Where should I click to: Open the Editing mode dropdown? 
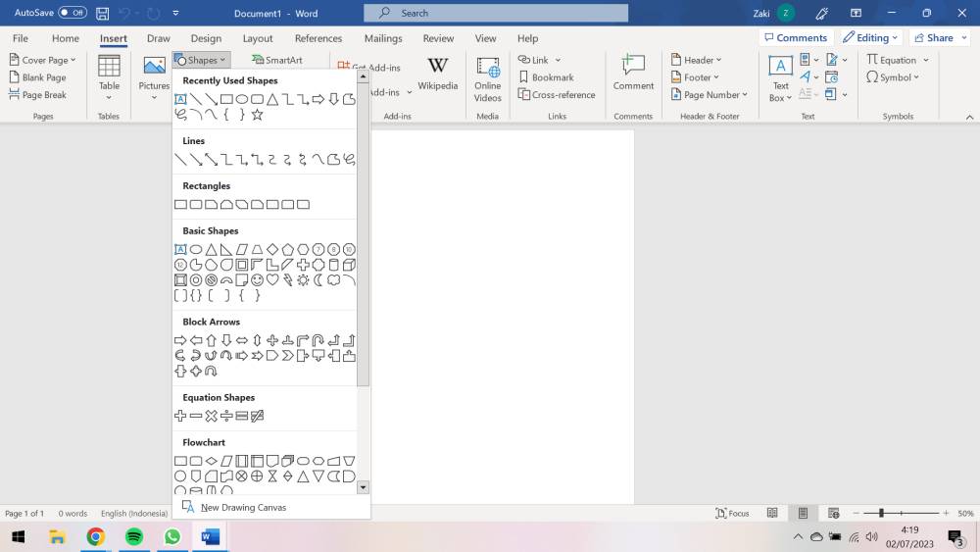870,37
